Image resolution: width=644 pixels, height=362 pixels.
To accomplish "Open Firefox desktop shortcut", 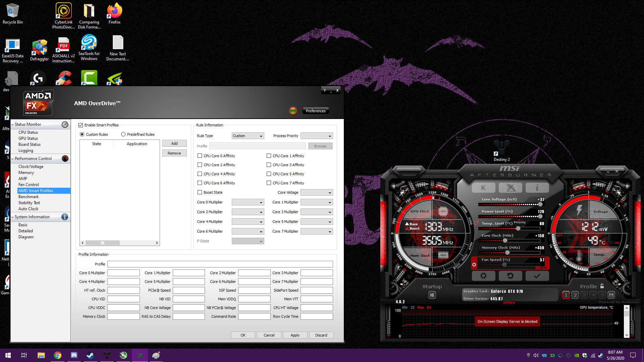I will point(114,13).
